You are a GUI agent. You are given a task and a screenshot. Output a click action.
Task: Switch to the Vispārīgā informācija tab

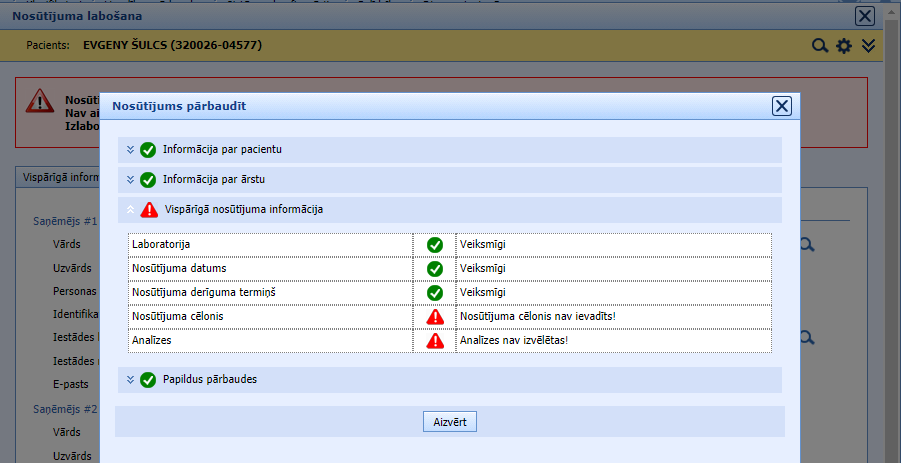[x=60, y=177]
